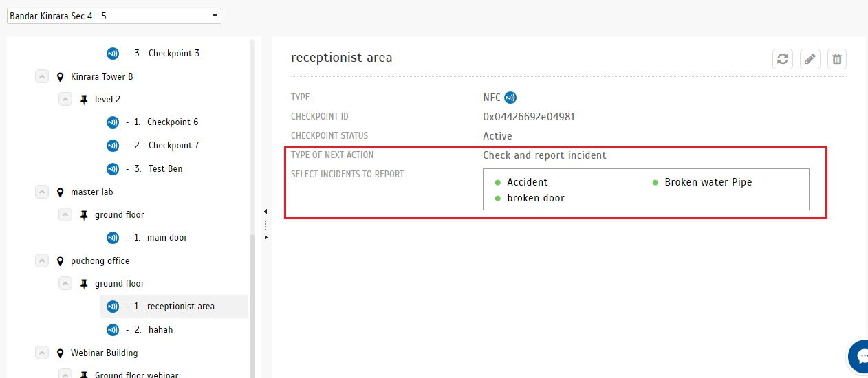Collapse the puchong office node

coord(41,260)
